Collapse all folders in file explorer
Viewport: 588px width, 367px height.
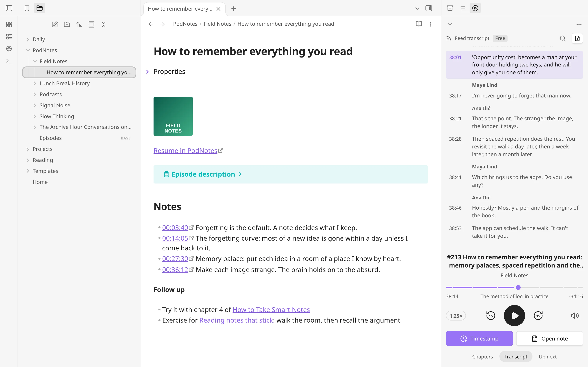pos(104,24)
